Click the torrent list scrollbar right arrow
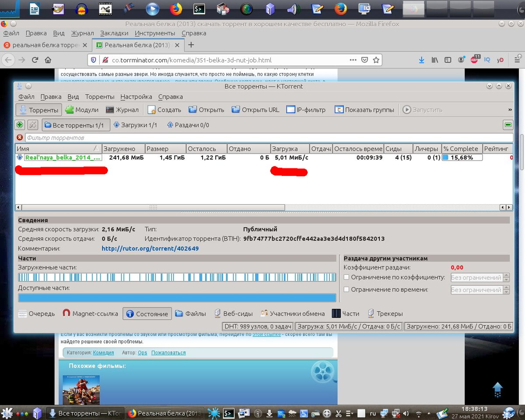525x420 pixels. (510, 207)
